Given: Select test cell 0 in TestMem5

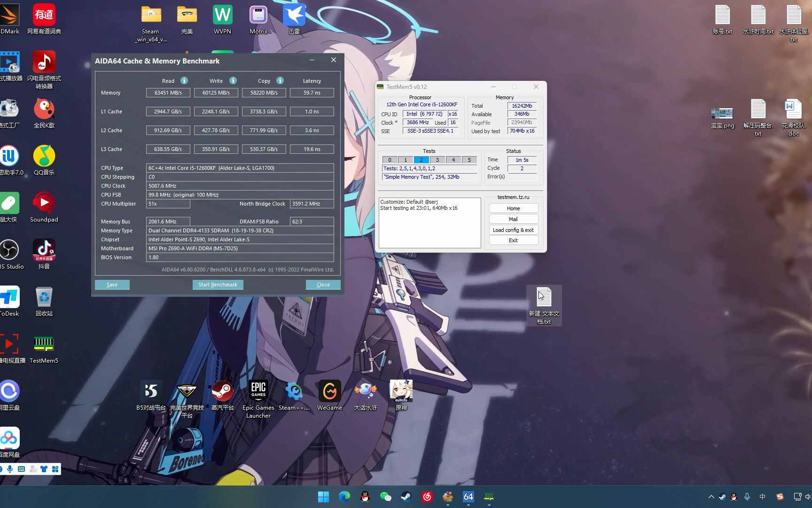Looking at the screenshot, I should point(390,160).
